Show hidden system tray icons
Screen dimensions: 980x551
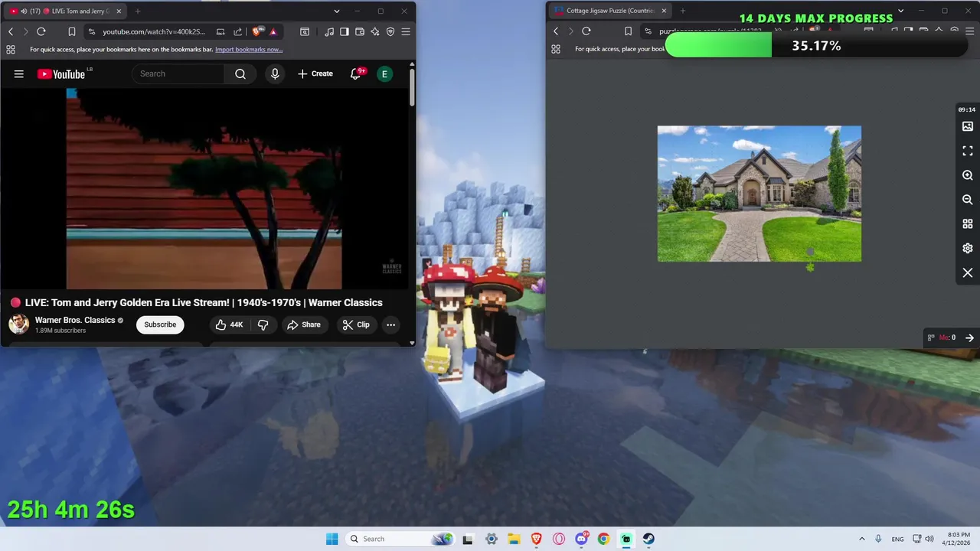coord(861,539)
